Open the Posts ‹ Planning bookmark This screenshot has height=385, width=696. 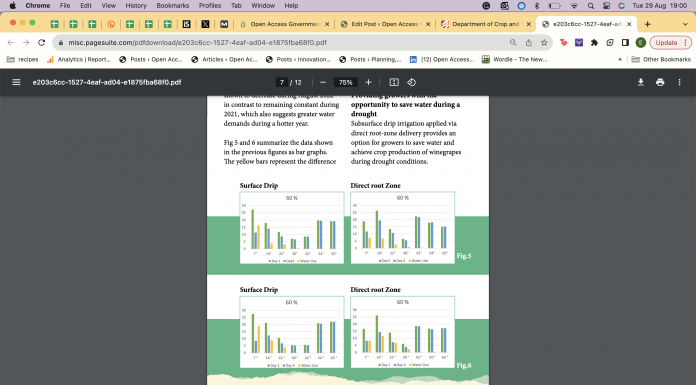pos(370,60)
